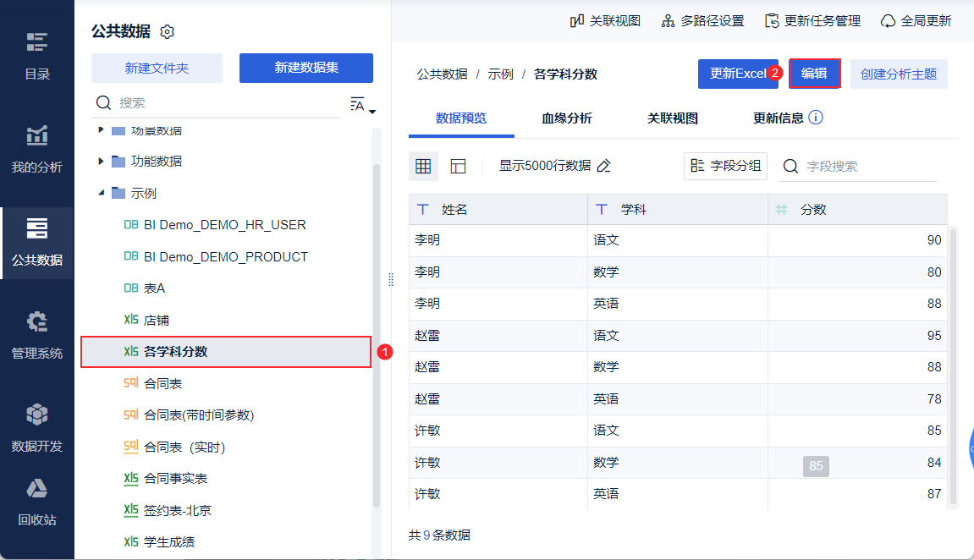Click settings gear next to 公共数据

click(168, 32)
